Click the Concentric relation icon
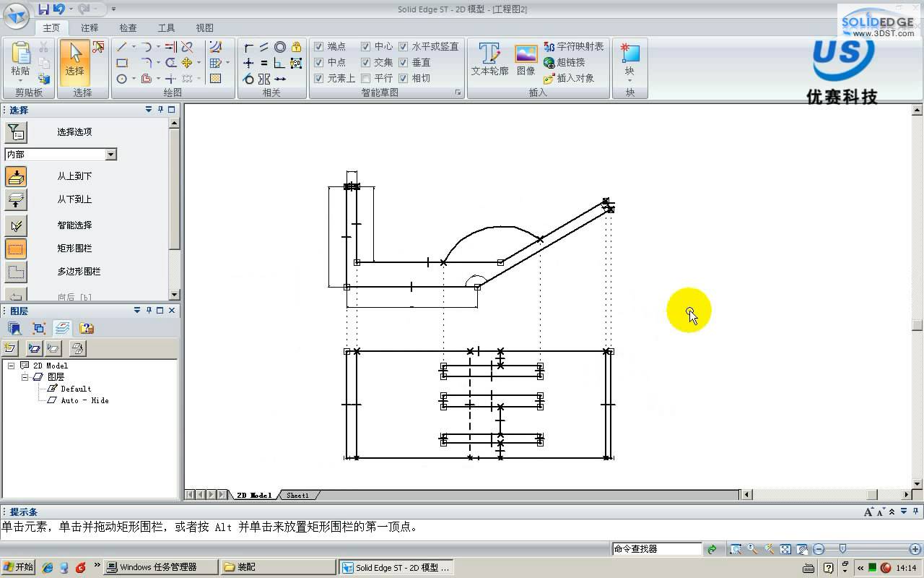This screenshot has width=924, height=578. coord(280,47)
